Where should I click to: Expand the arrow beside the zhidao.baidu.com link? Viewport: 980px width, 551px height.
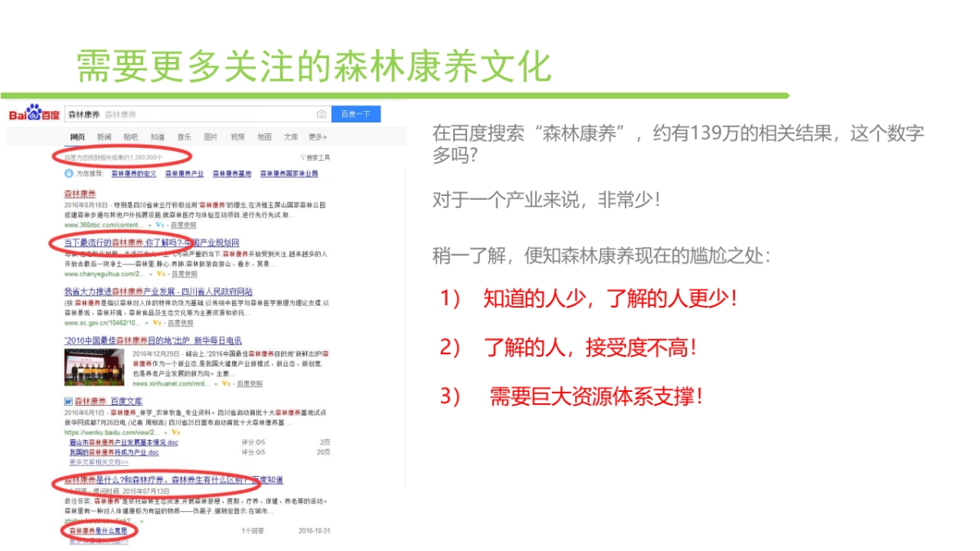pyautogui.click(x=140, y=522)
